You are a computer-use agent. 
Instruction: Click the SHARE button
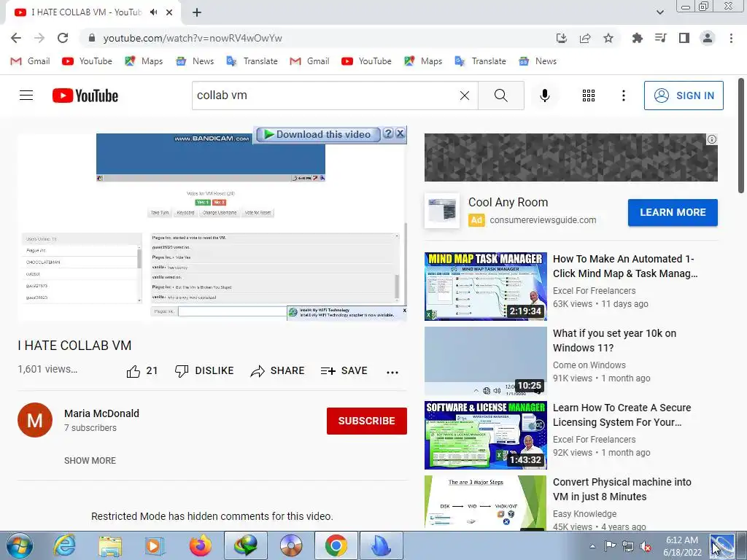tap(277, 371)
